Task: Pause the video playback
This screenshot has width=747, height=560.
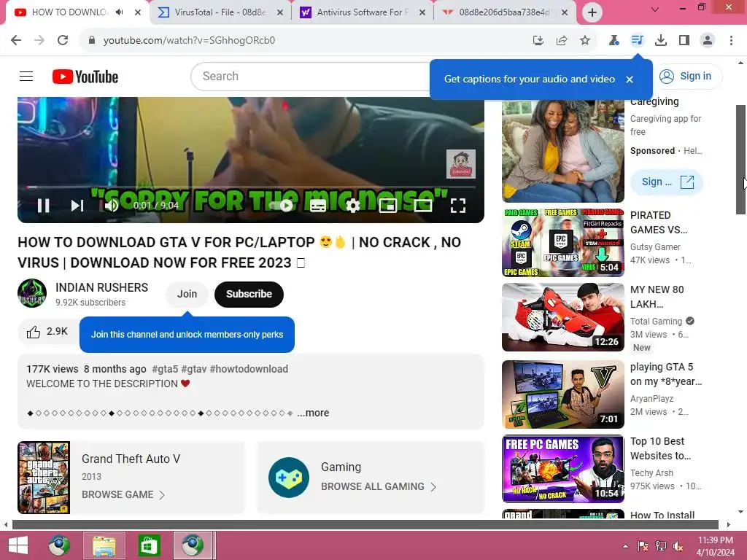Action: pyautogui.click(x=43, y=206)
